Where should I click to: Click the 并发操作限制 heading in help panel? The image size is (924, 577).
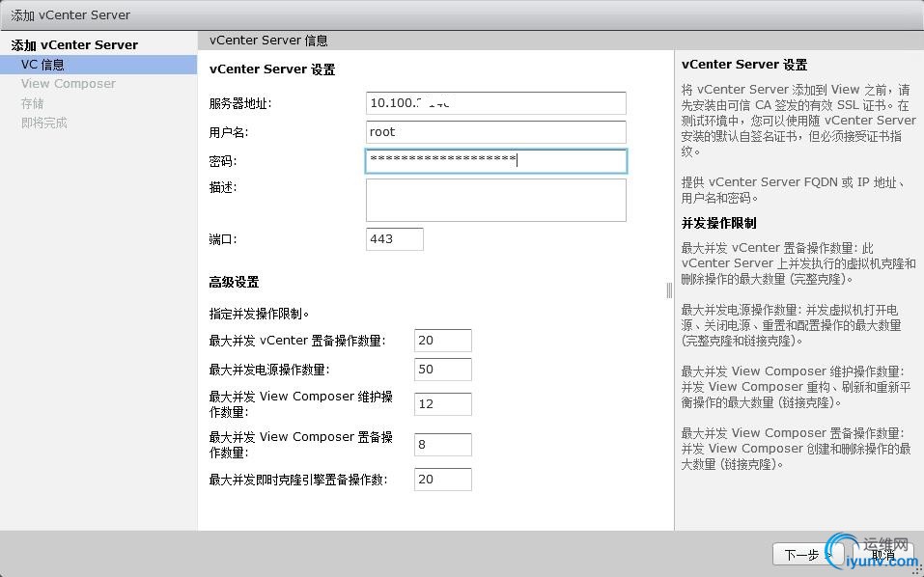[719, 223]
